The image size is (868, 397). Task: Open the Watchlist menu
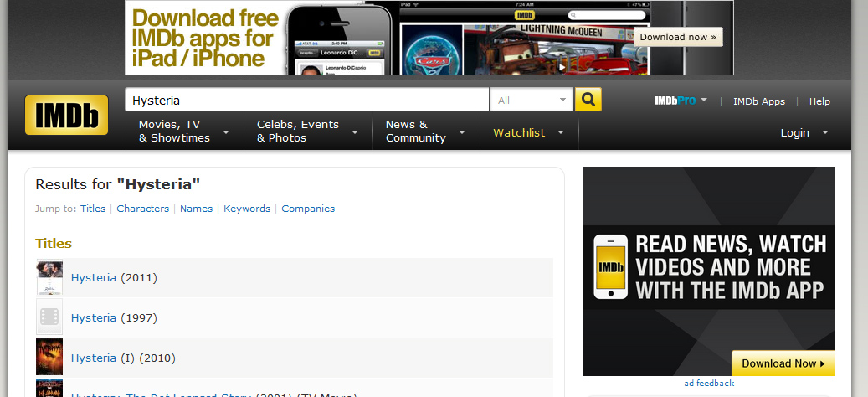point(529,133)
